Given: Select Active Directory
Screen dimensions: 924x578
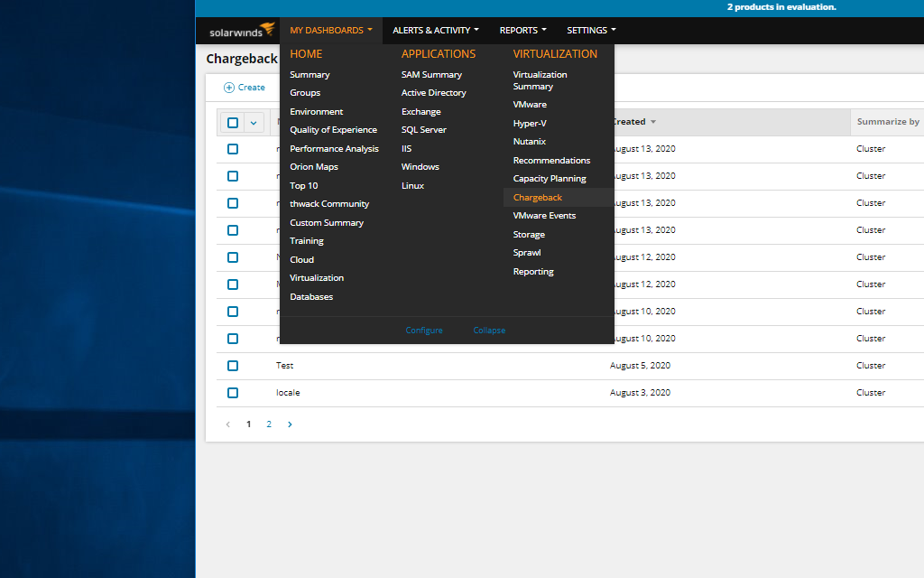Looking at the screenshot, I should [433, 93].
